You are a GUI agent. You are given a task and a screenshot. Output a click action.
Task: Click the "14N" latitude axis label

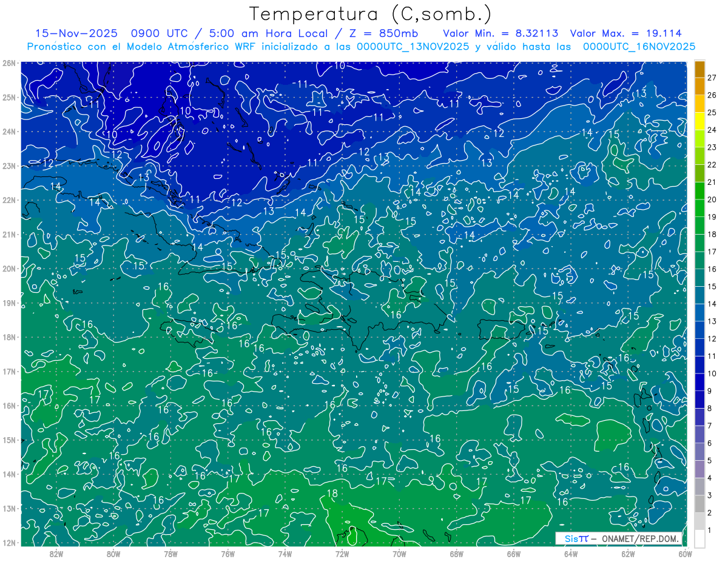coord(9,474)
